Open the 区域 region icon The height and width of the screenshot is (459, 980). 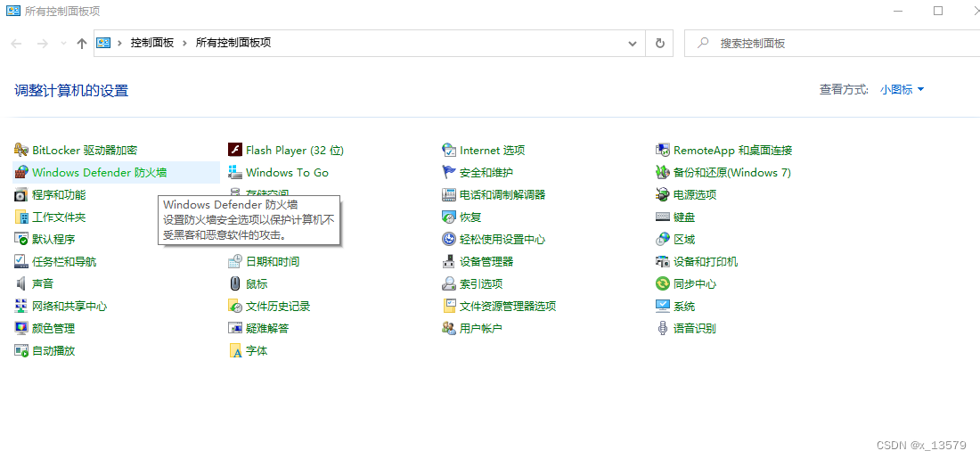coord(663,240)
